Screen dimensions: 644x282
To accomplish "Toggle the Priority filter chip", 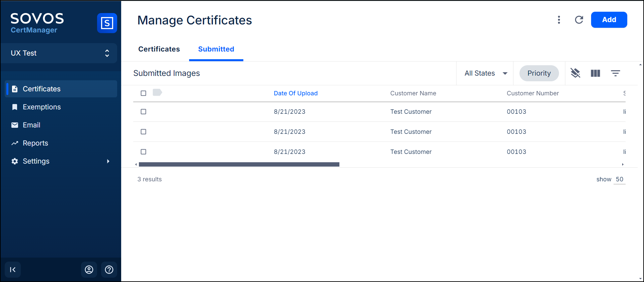I will (x=539, y=73).
